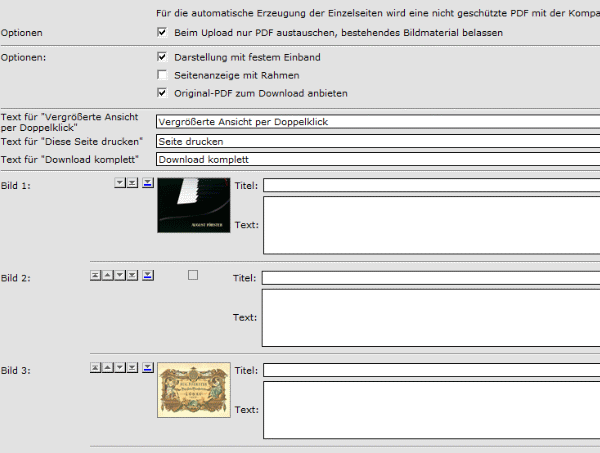Click the 'Bild 1:' label
600x453 pixels.
point(16,186)
